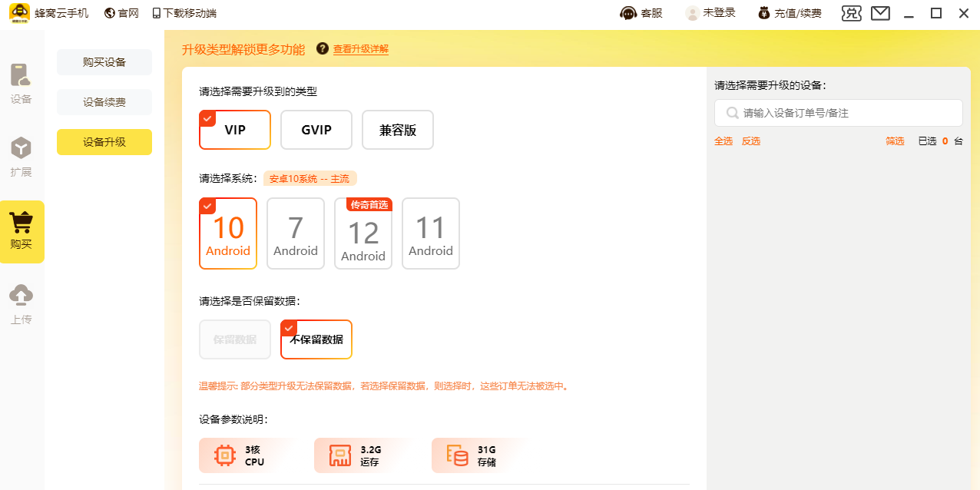Viewport: 980px width, 490px height.
Task: Choose 不保留数据 option
Action: pos(316,339)
